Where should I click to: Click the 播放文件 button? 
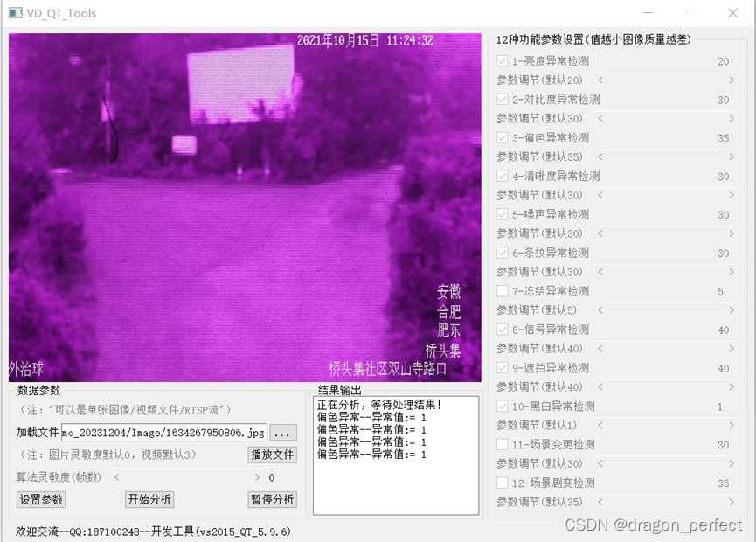coord(273,455)
